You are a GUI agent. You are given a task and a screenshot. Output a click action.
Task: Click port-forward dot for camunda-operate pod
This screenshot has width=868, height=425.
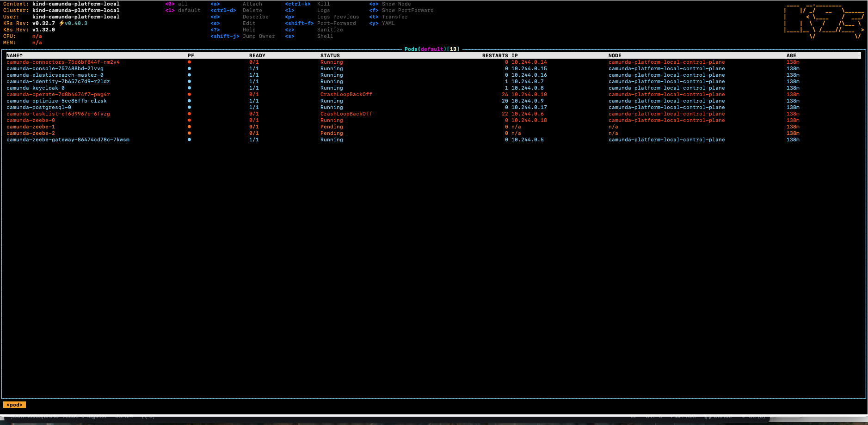189,94
